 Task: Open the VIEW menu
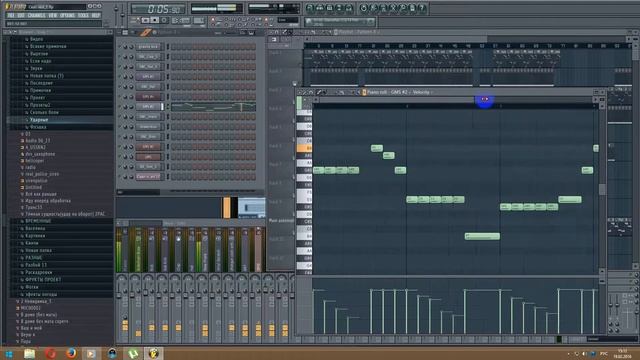point(53,16)
